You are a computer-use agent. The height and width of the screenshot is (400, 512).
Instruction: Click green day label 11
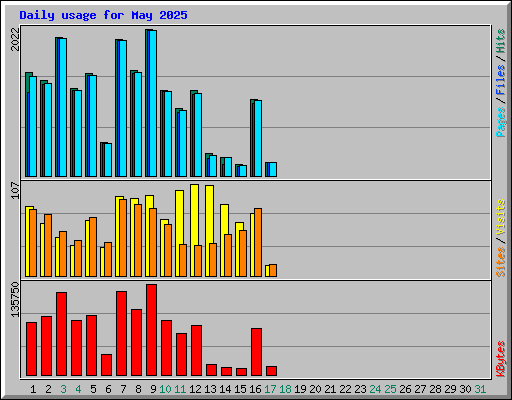[x=180, y=389]
